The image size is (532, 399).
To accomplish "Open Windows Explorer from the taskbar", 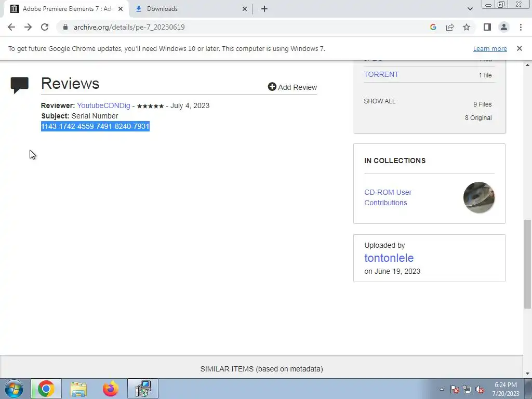I will [x=79, y=389].
